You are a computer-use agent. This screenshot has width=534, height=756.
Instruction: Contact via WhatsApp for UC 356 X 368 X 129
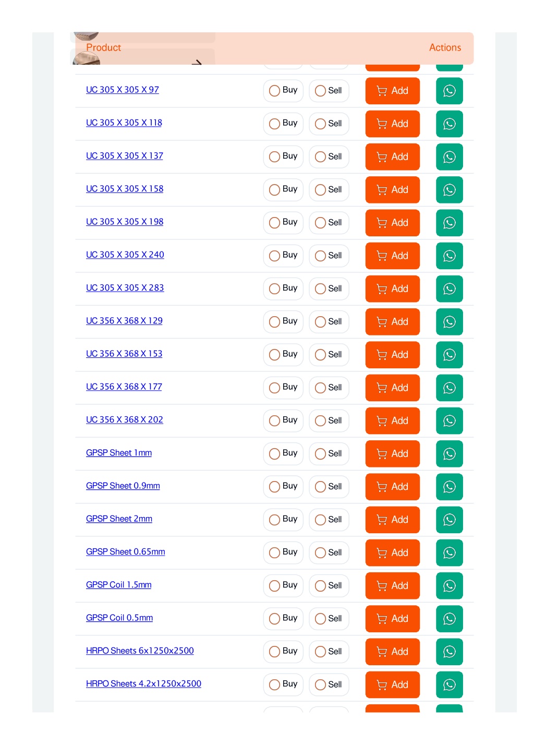(x=449, y=322)
